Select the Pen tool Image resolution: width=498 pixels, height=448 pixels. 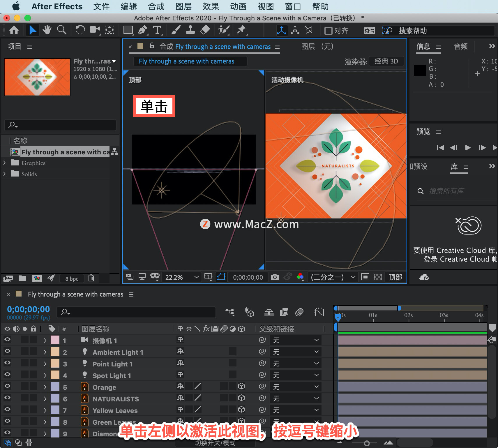(142, 30)
